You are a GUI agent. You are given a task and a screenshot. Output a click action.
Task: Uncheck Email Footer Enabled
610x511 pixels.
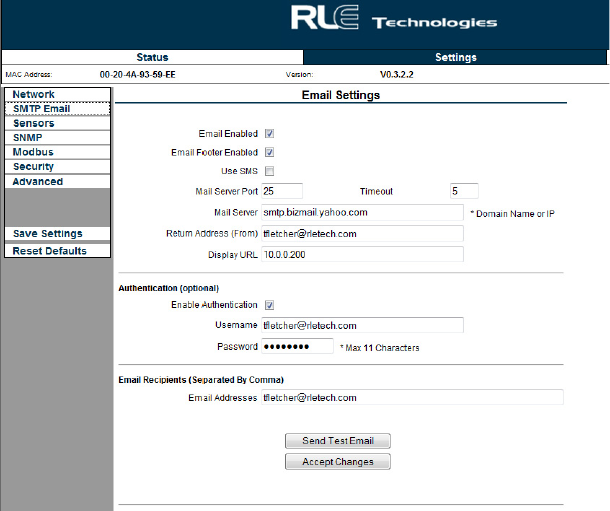[270, 152]
